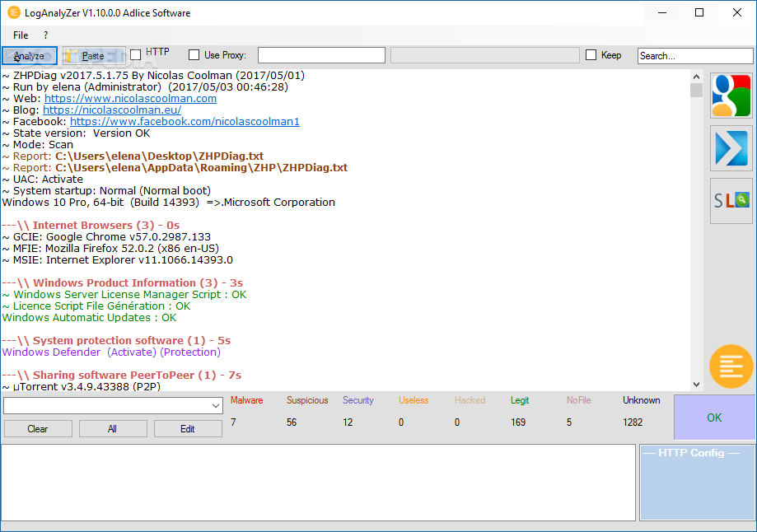The height and width of the screenshot is (532, 757).
Task: Click the Unknown count 1282
Action: click(633, 422)
